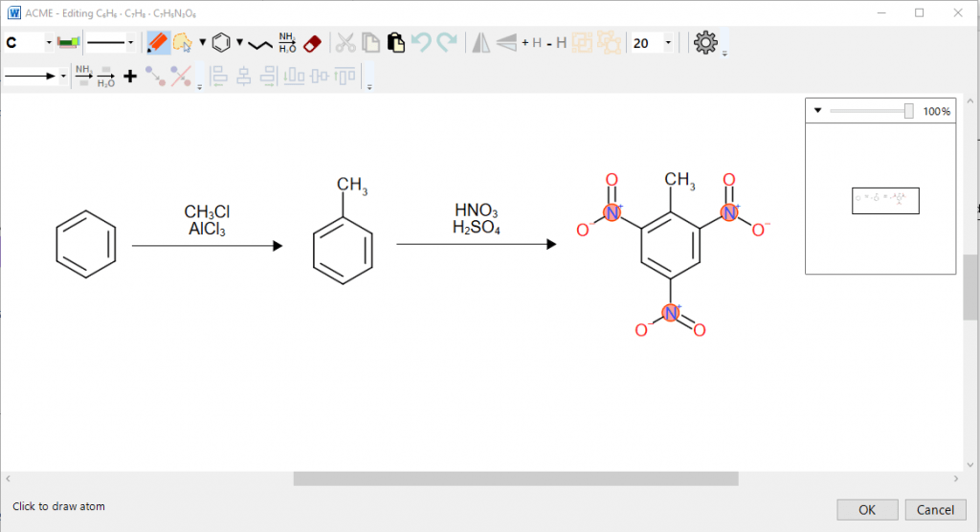The image size is (980, 532).
Task: Open the periodic table picker
Action: tap(67, 43)
